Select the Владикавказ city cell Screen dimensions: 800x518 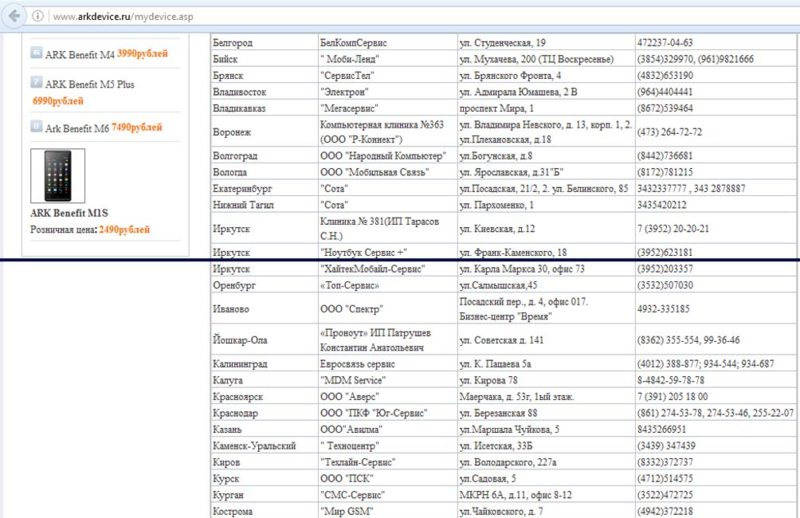pos(264,108)
